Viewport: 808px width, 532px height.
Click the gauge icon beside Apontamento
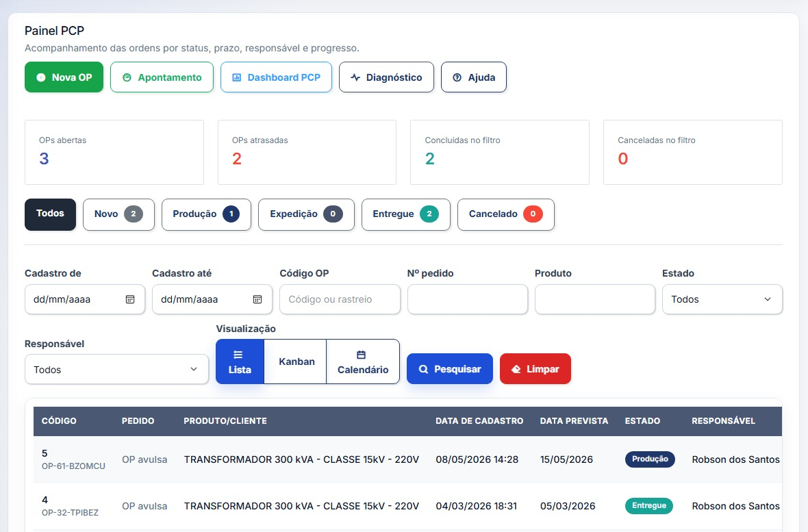pyautogui.click(x=127, y=77)
